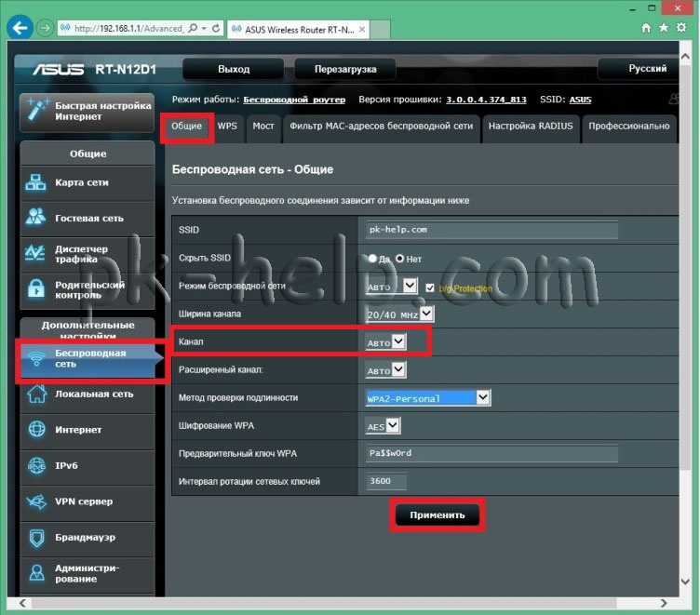This screenshot has width=700, height=615.
Task: Open the firmware version 3.0.0.4.374_813 link
Action: pyautogui.click(x=486, y=100)
